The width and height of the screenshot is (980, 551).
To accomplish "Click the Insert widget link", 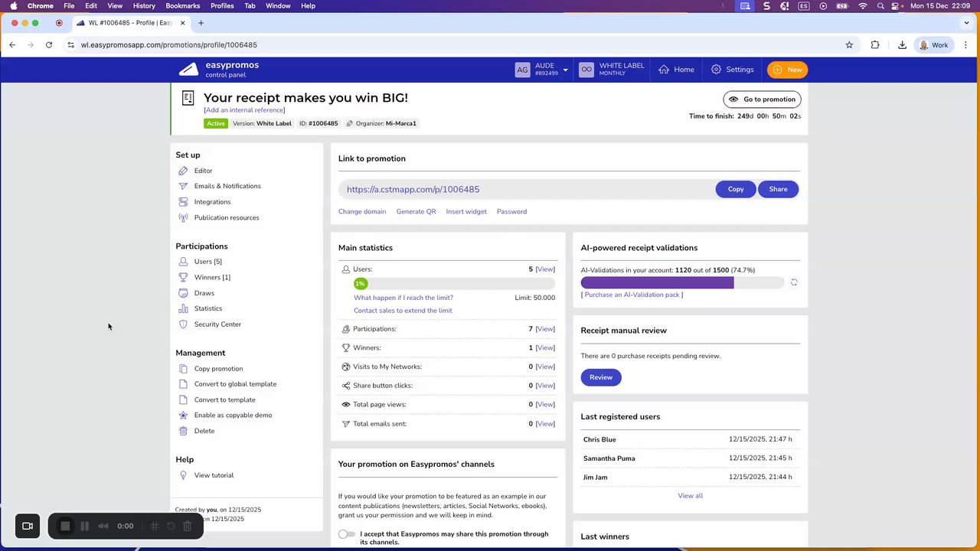I will 466,212.
